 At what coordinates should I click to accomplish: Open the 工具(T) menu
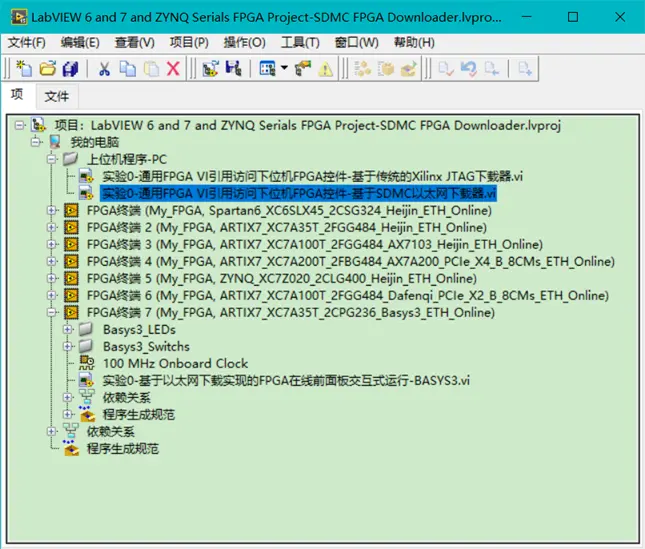(x=300, y=42)
